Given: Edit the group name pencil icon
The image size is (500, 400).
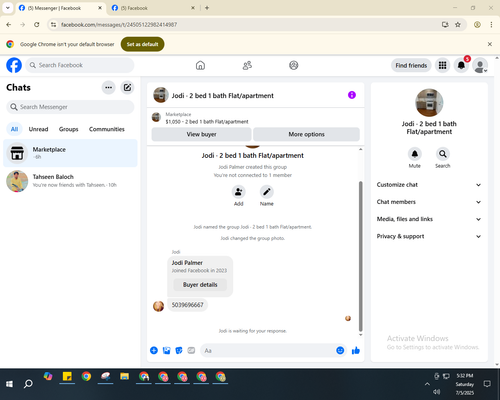Looking at the screenshot, I should (x=267, y=192).
